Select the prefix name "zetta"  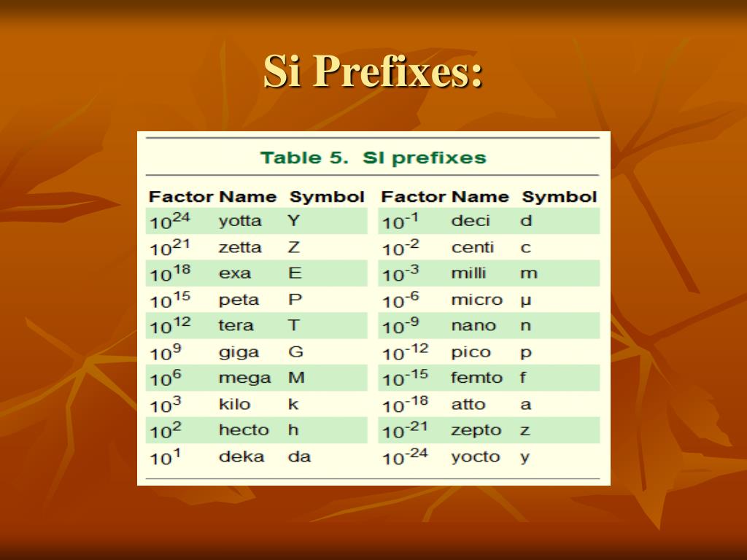click(x=240, y=248)
